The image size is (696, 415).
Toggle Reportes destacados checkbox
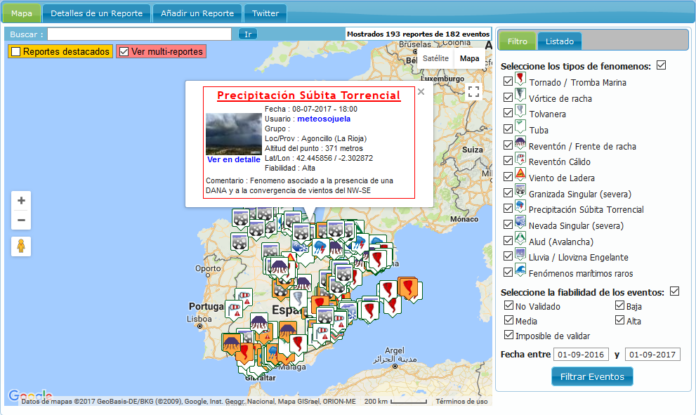[16, 51]
